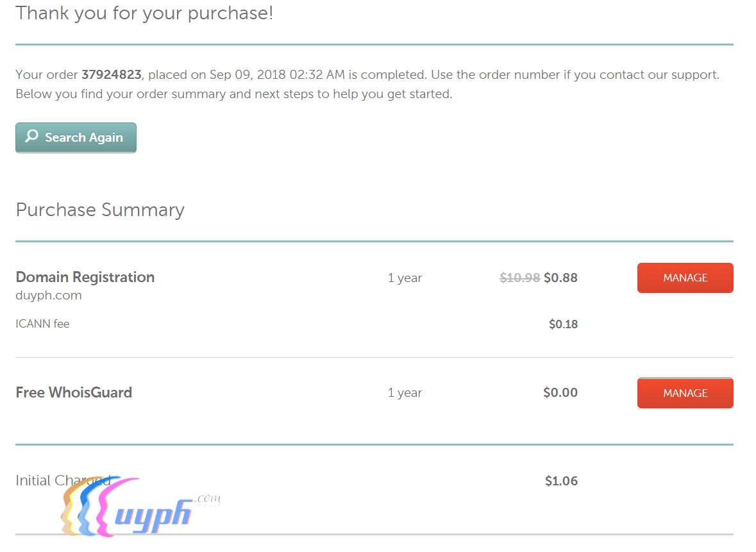Click the Thank you for your purchase heading
Image resolution: width=756 pixels, height=552 pixels.
[144, 13]
